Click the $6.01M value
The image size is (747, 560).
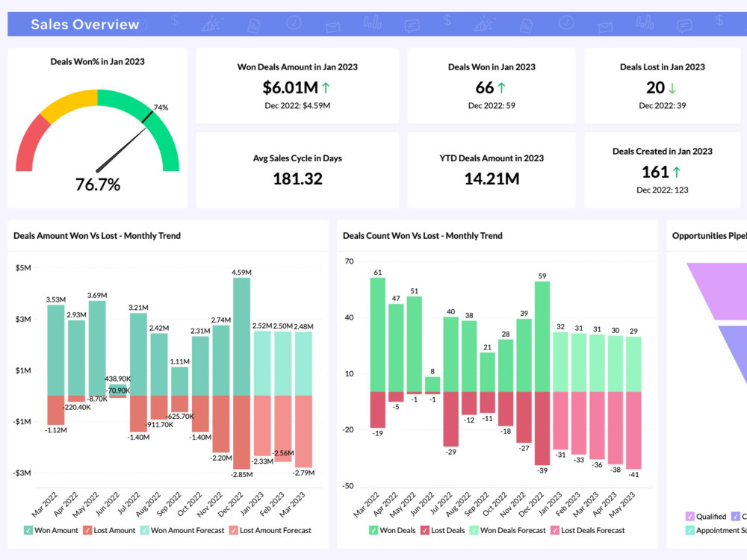pos(290,87)
